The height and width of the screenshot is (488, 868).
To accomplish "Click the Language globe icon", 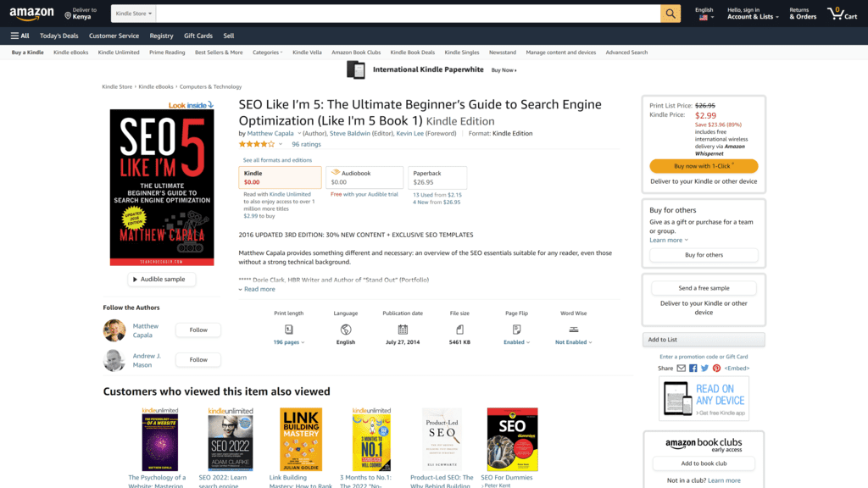I will 346,330.
